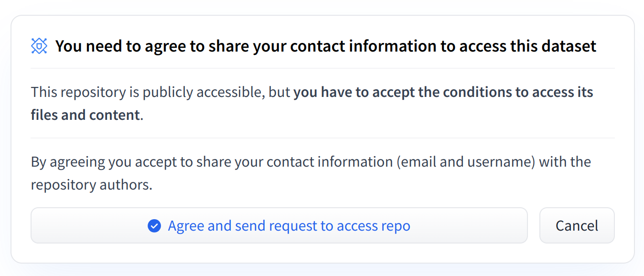
Task: Click the "repository authors." text
Action: click(x=92, y=185)
